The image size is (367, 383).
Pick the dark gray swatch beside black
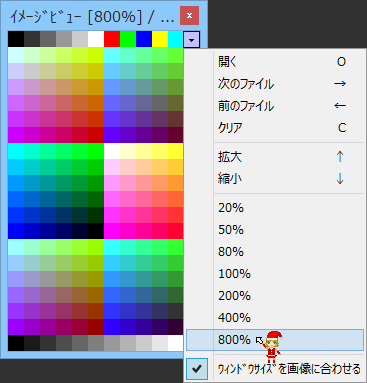click(32, 39)
